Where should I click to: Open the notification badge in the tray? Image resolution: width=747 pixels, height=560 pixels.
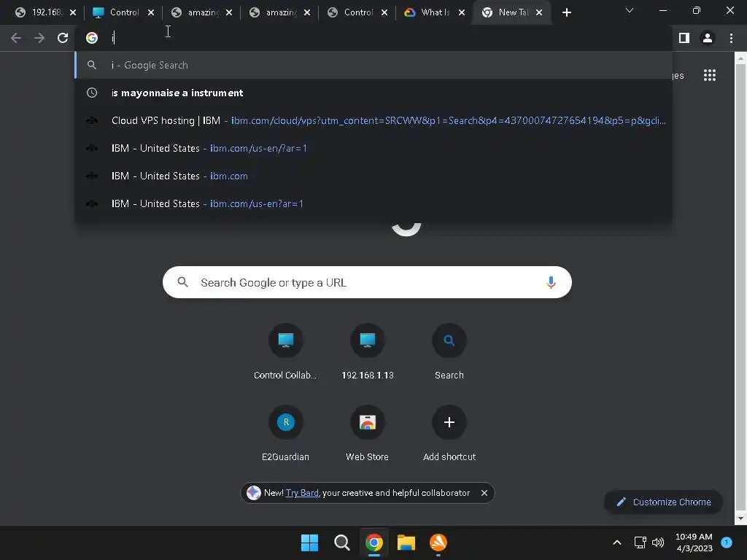pyautogui.click(x=727, y=542)
